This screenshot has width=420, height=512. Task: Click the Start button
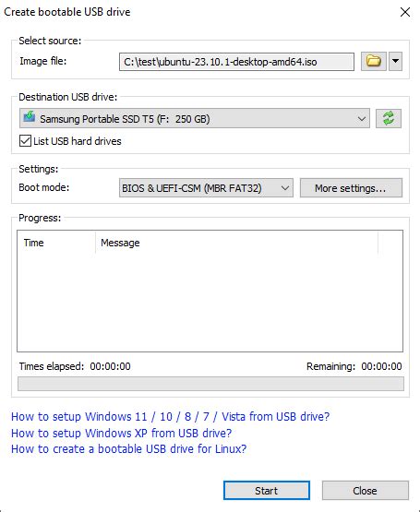click(x=267, y=491)
